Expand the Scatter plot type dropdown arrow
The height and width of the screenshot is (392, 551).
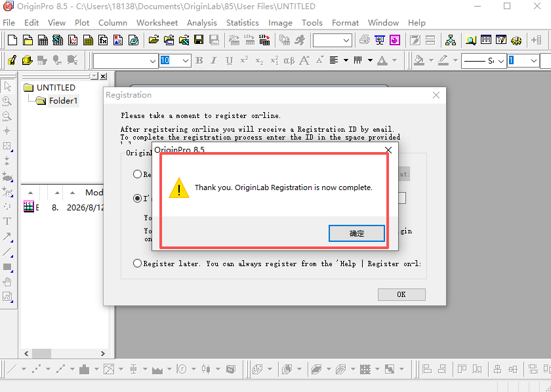(48, 369)
